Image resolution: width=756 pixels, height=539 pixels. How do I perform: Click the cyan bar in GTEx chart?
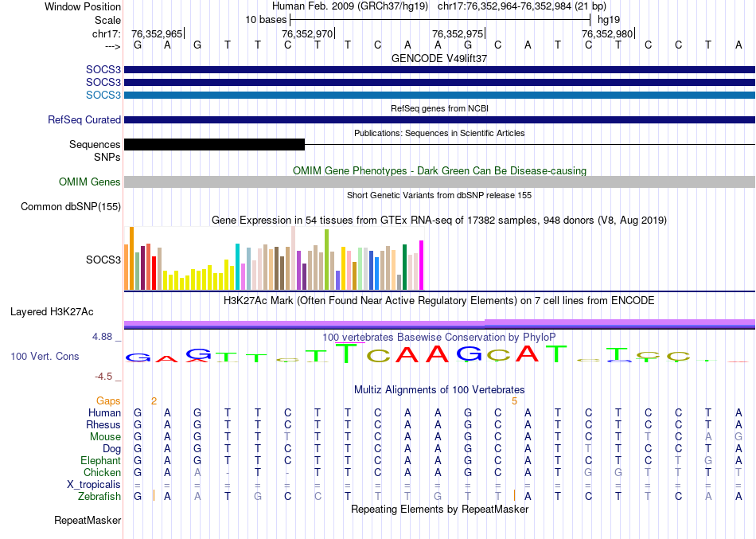[x=238, y=267]
